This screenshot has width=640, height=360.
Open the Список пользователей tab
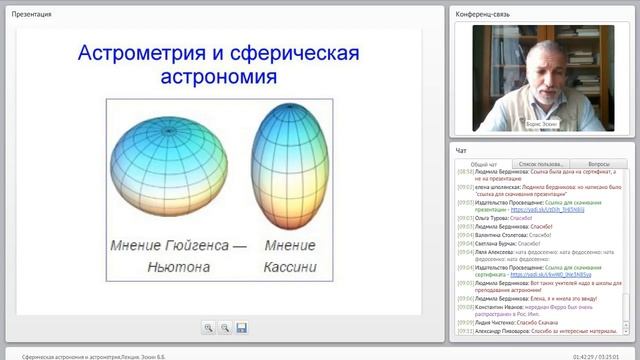click(541, 164)
